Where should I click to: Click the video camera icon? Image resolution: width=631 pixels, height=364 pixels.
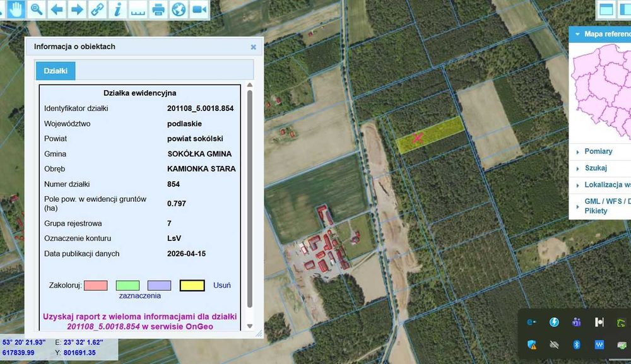tap(199, 9)
